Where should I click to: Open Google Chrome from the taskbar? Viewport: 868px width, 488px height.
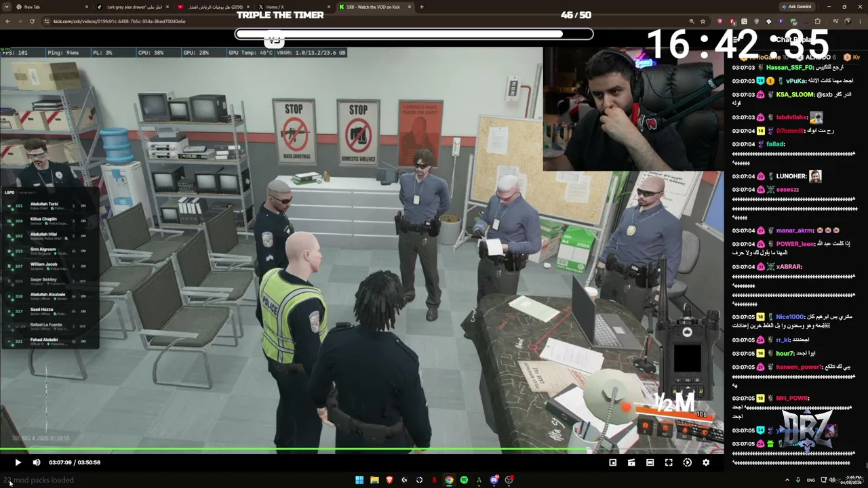[449, 480]
